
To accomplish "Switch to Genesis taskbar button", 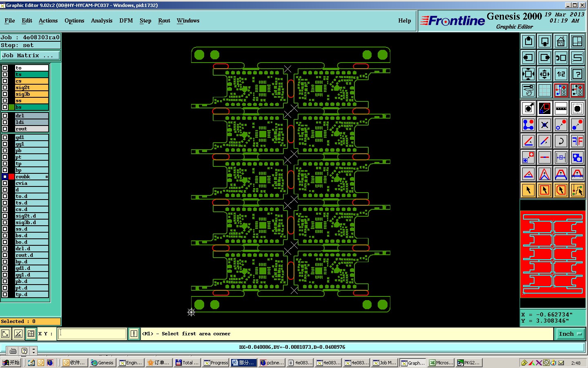I will [x=102, y=363].
